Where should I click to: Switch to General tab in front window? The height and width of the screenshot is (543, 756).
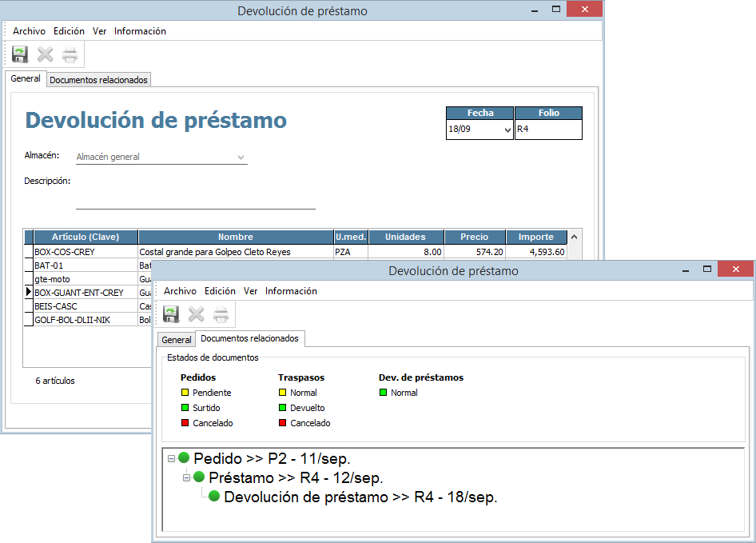tap(177, 340)
